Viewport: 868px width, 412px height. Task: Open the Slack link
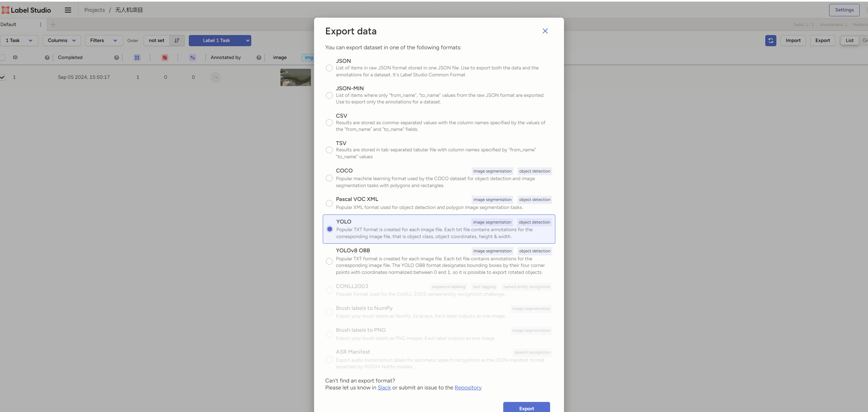coord(384,388)
